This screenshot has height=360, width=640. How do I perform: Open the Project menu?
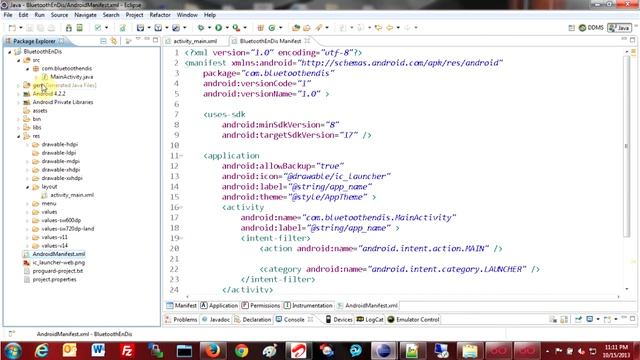pos(134,15)
